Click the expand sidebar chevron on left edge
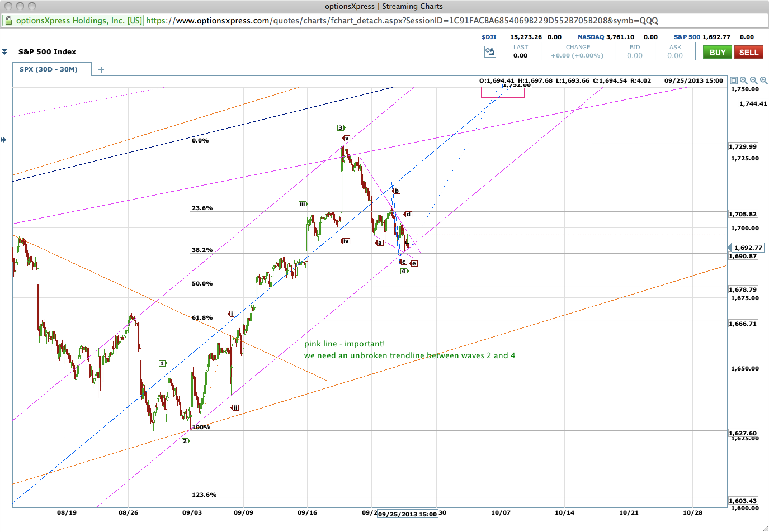This screenshot has height=532, width=769. click(x=3, y=140)
